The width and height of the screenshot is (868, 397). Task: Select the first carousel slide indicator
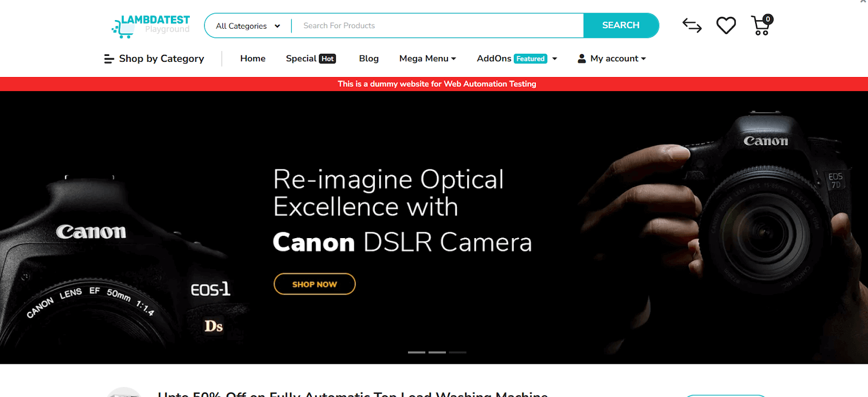(x=417, y=353)
